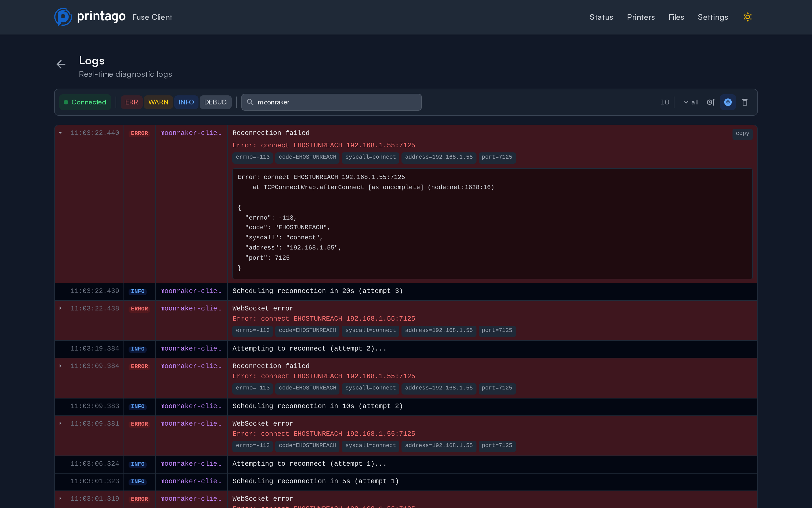Click the "code": "EHOSTUNREACH" JSON line

pos(288,227)
